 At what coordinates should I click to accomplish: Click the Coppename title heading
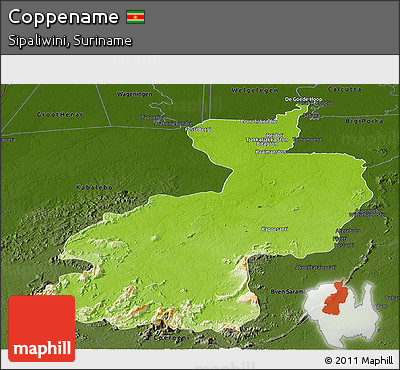coord(63,17)
